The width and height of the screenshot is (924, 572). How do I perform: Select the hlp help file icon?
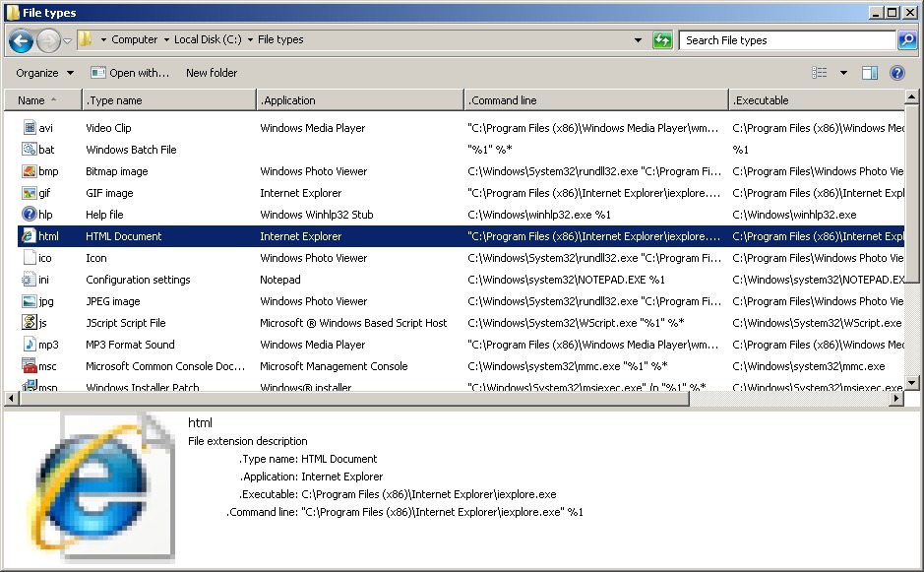(30, 214)
